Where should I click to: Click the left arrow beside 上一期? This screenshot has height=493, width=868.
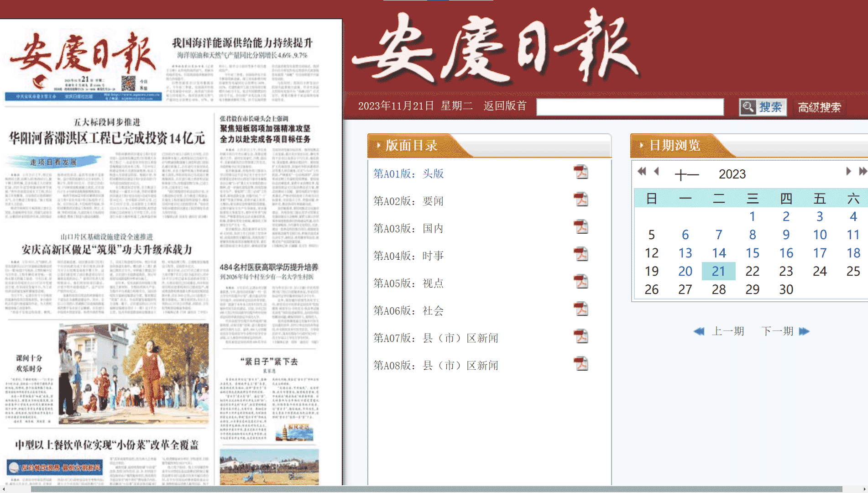coord(699,331)
